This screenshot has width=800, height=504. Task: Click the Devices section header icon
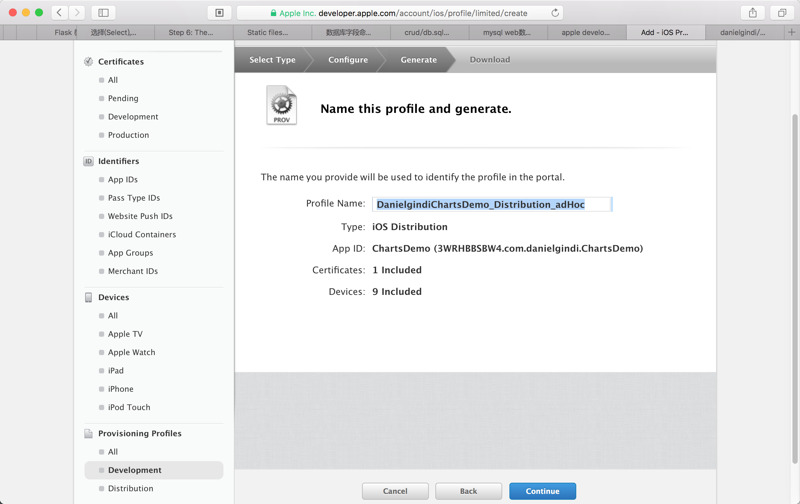click(89, 297)
